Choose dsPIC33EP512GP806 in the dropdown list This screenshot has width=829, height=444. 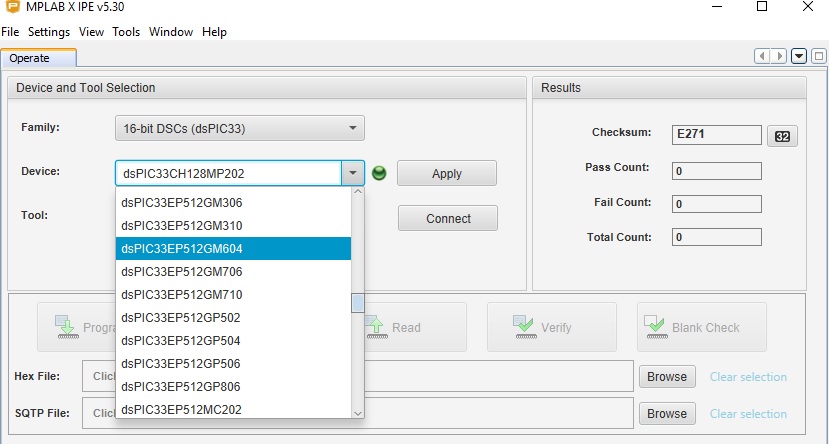click(233, 386)
